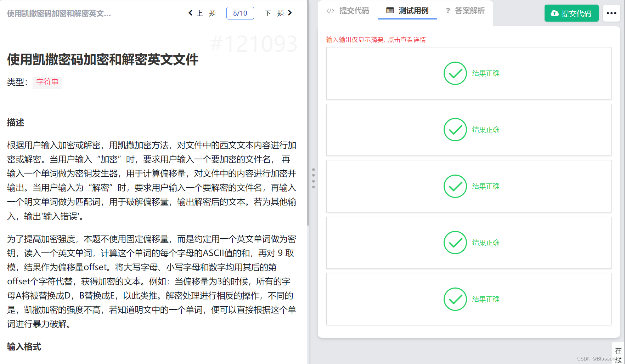Select the code icon beside 提交代码 tab

coord(330,11)
